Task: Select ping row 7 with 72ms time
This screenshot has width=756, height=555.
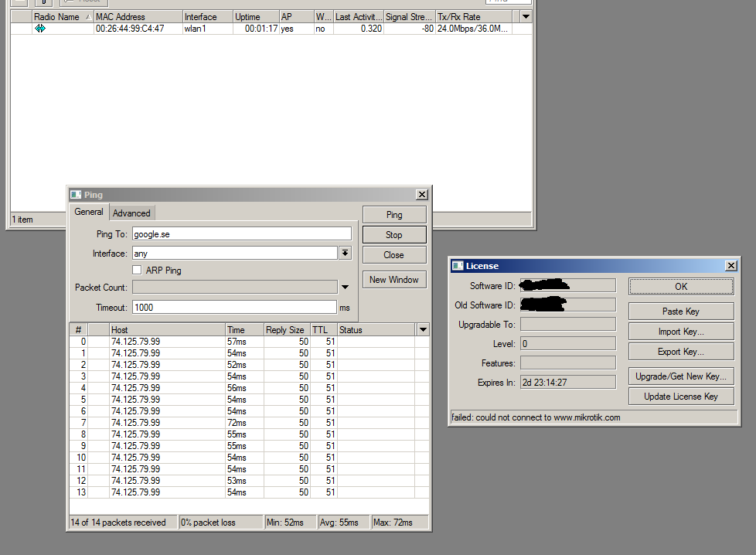Action: pos(249,422)
